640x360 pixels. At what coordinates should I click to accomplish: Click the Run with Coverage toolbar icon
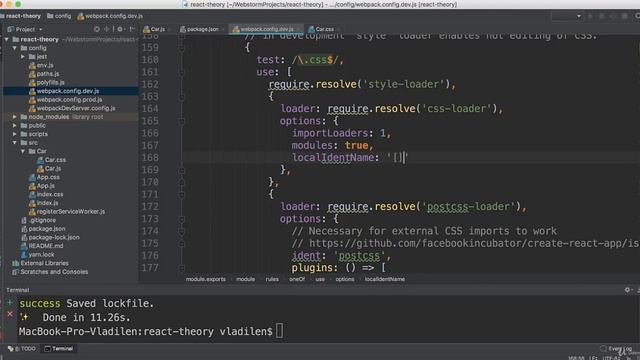pyautogui.click(x=613, y=16)
